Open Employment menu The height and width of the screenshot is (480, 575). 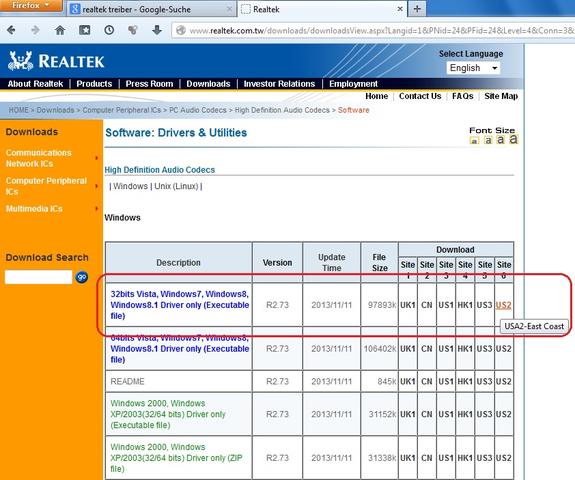point(353,84)
